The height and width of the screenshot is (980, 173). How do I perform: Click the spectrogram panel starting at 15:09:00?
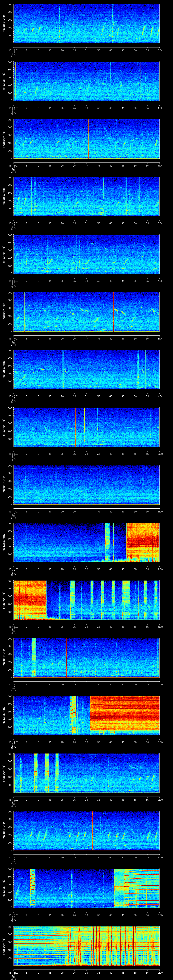coord(87,427)
